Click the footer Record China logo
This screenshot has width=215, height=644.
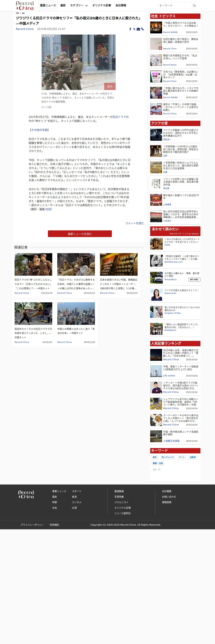point(26,494)
